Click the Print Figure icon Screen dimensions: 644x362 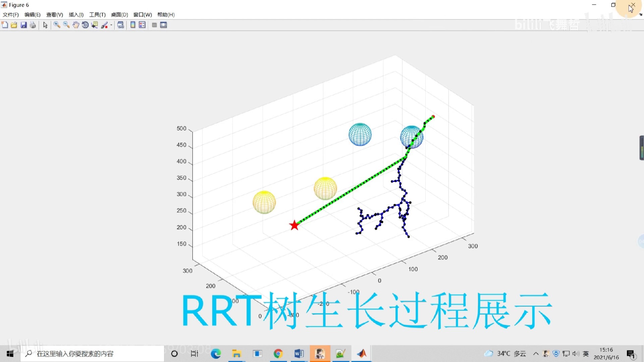point(33,25)
